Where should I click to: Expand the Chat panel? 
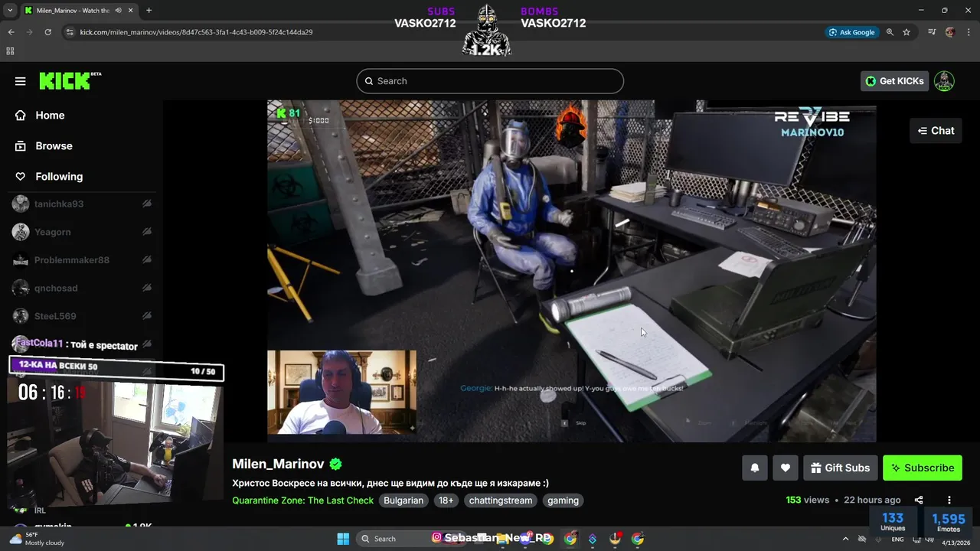click(936, 131)
